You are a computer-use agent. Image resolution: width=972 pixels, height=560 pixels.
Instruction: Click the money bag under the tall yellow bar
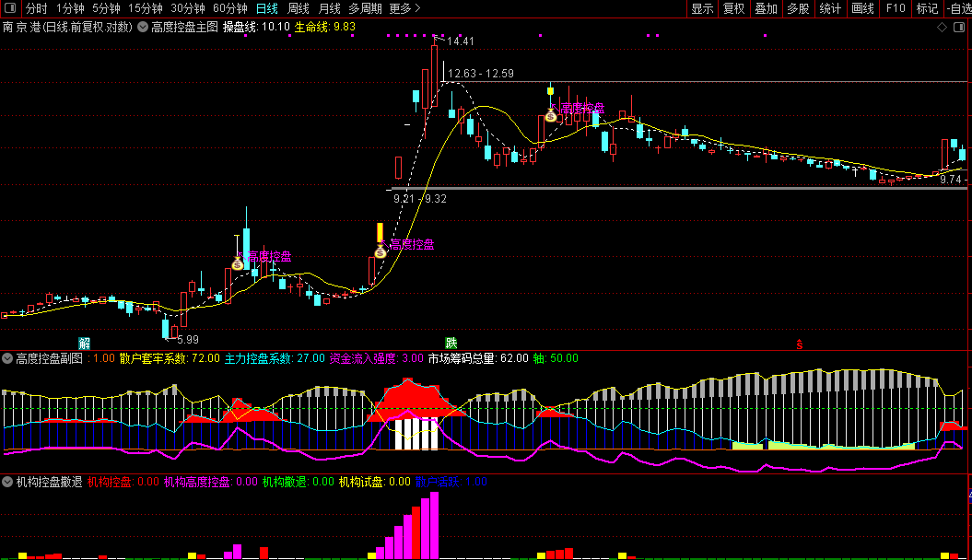click(x=381, y=251)
